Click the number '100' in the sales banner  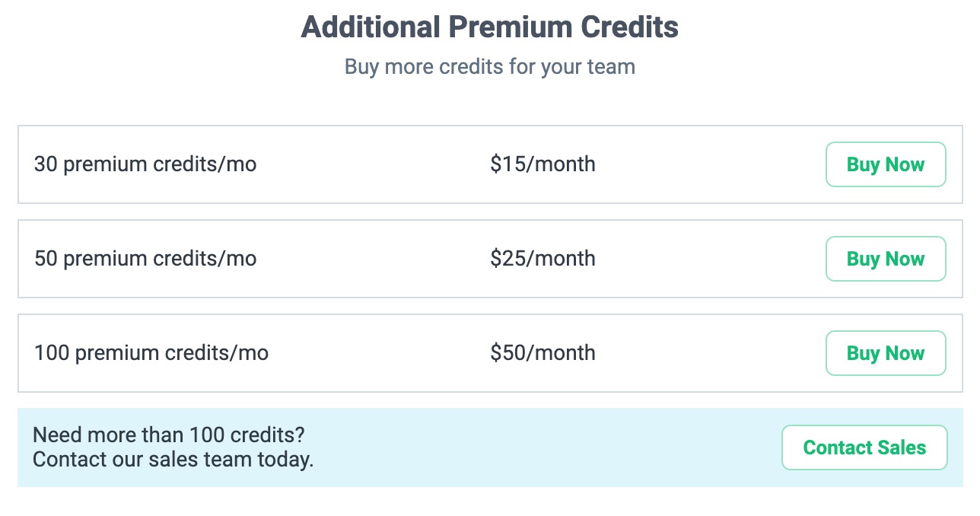(x=208, y=435)
